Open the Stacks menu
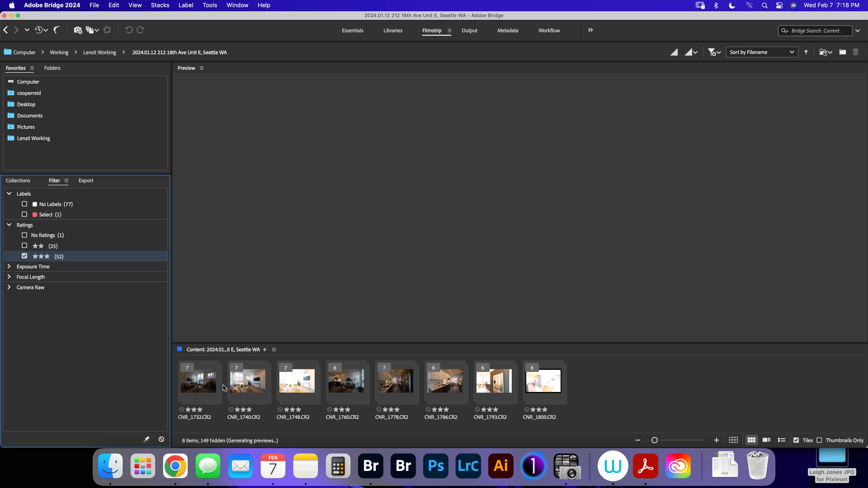The image size is (868, 488). (x=160, y=5)
